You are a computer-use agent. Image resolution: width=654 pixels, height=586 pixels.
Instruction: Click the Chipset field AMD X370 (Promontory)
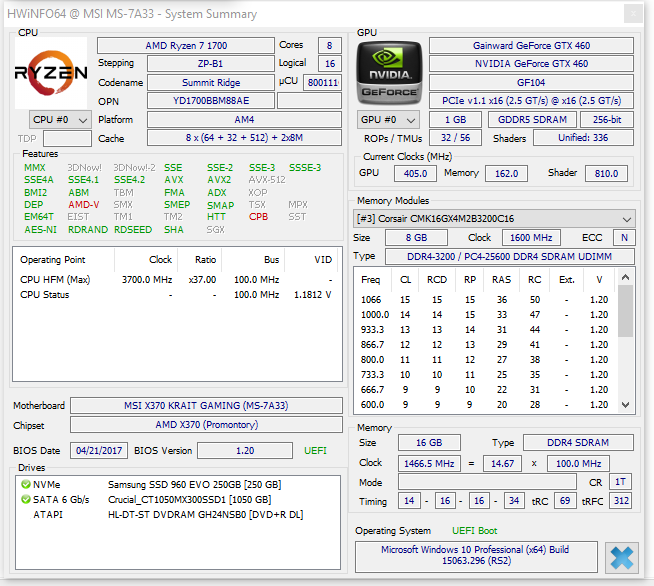[206, 425]
